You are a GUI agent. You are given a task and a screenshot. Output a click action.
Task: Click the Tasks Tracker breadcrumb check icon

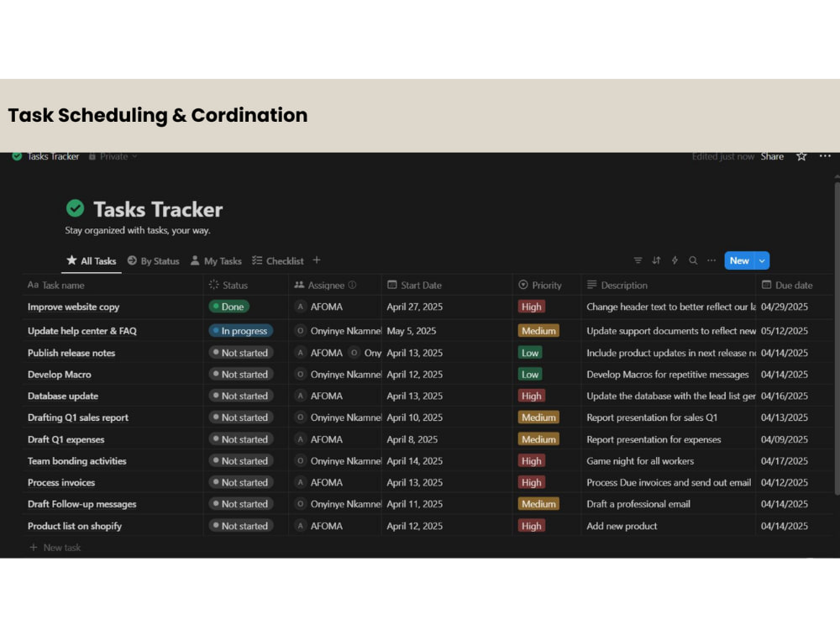click(x=17, y=156)
